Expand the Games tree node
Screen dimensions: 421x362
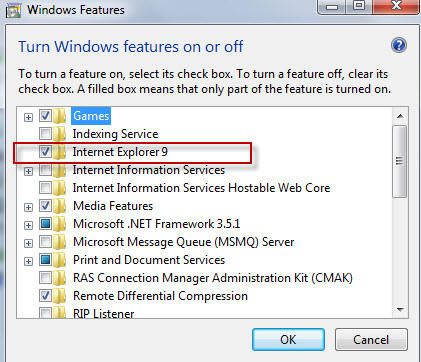click(29, 117)
